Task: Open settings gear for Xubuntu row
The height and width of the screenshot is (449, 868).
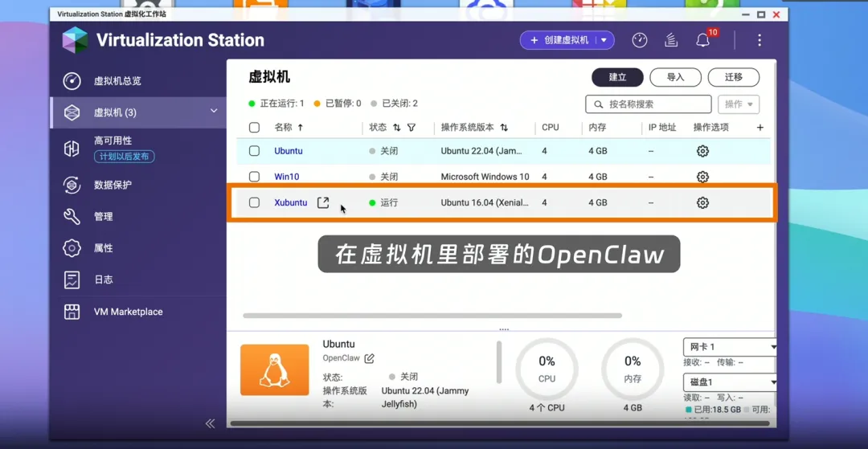Action: pyautogui.click(x=702, y=203)
